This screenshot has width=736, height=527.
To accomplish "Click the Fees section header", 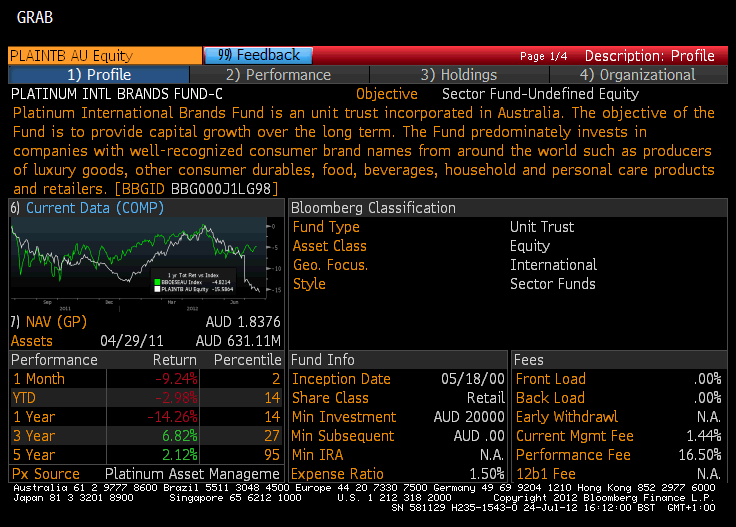I will coord(529,360).
